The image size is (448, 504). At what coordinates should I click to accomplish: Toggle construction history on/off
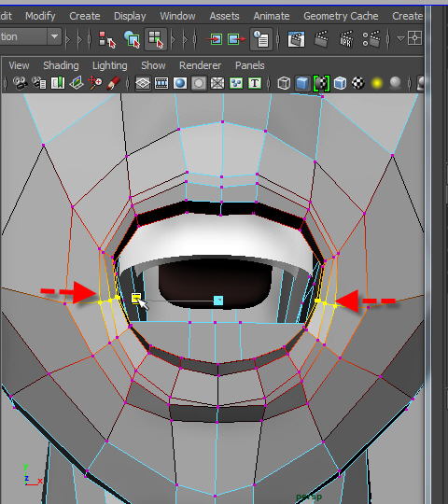tap(261, 39)
